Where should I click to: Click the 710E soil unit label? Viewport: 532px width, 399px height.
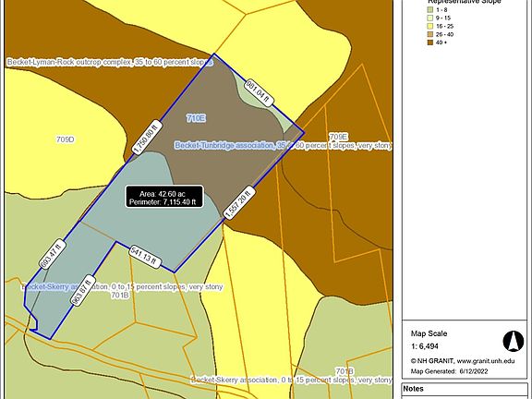pos(196,118)
